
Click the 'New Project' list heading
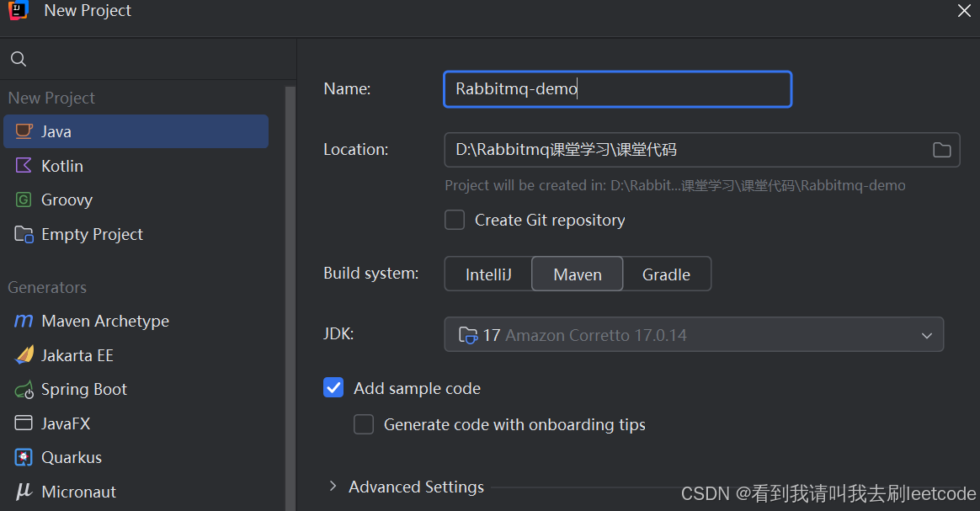(51, 98)
